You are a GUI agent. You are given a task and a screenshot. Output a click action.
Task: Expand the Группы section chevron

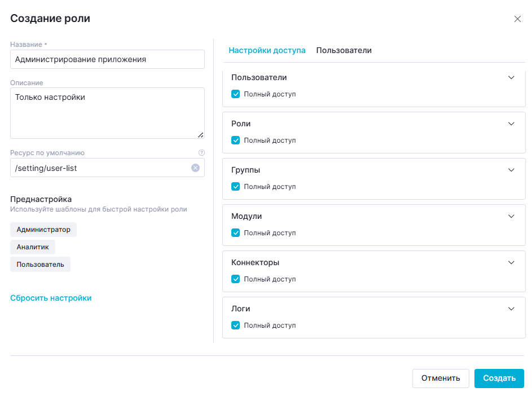click(x=512, y=170)
